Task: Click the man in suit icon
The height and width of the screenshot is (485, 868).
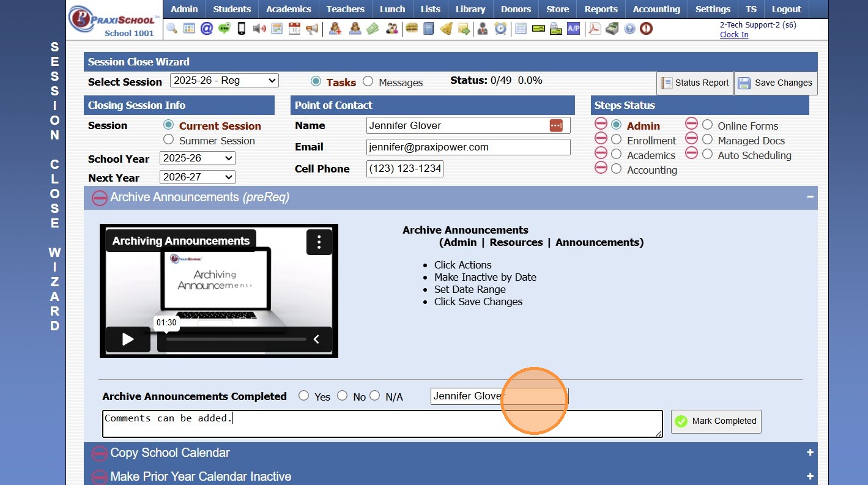Action: (483, 28)
